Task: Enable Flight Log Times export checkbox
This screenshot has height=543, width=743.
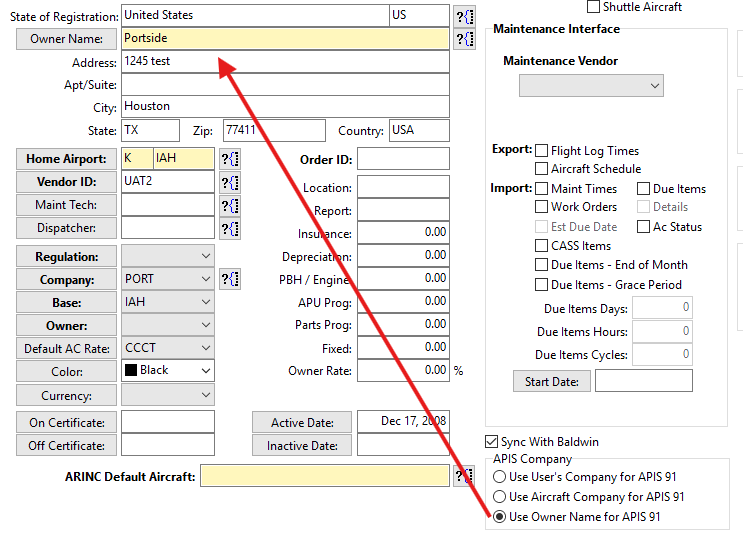Action: tap(542, 151)
